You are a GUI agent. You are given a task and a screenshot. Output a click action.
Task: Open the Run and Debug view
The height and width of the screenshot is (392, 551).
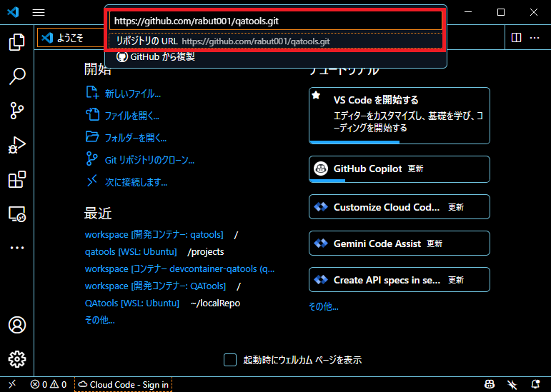17,145
